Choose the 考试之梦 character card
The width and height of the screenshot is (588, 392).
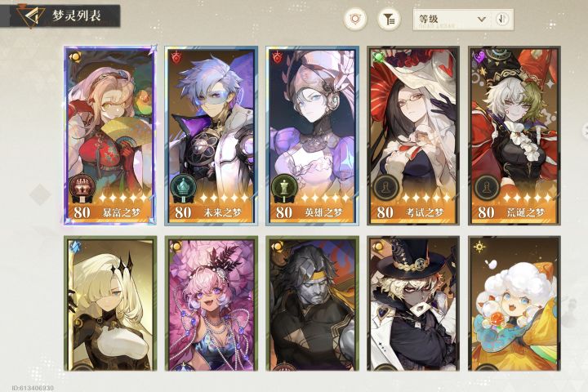click(413, 136)
